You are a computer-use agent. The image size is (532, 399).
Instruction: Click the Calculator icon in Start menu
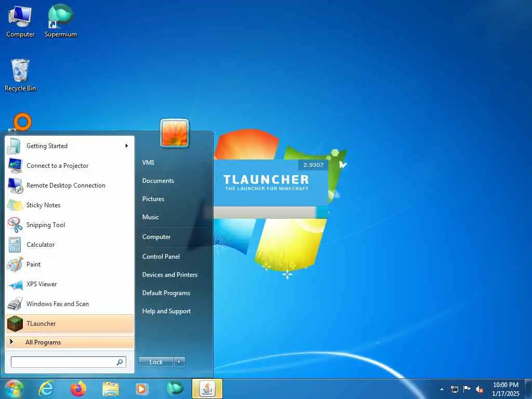(x=15, y=245)
